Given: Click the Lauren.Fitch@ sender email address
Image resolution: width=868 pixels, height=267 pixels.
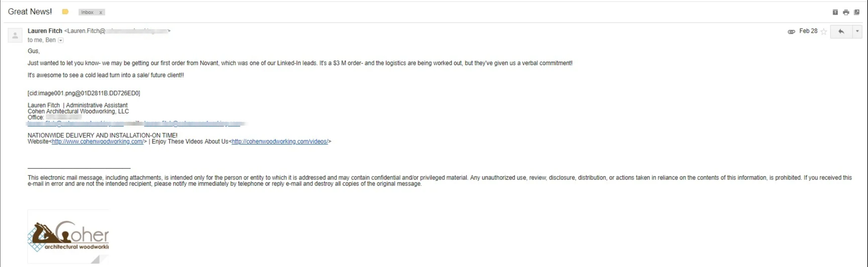Looking at the screenshot, I should click(86, 31).
